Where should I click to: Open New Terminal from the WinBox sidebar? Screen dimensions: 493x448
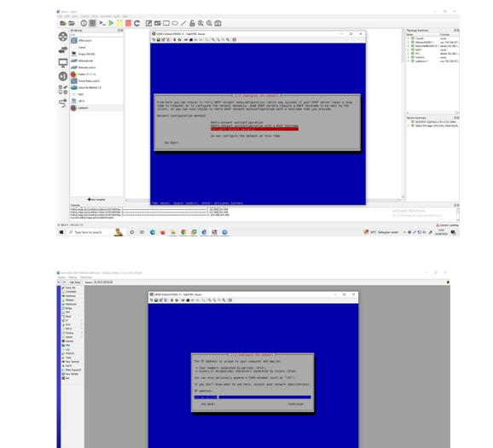(x=72, y=362)
